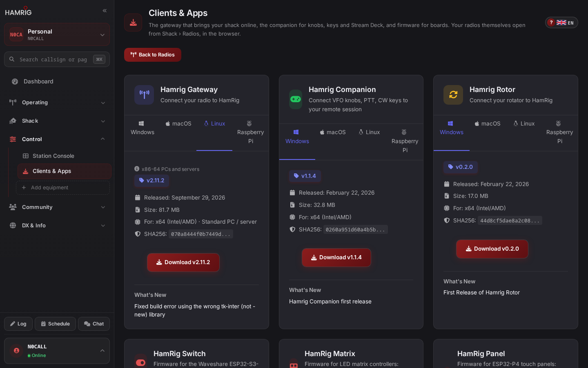Click the user avatar next to N0CALL Online
This screenshot has height=368, width=588.
(16, 351)
